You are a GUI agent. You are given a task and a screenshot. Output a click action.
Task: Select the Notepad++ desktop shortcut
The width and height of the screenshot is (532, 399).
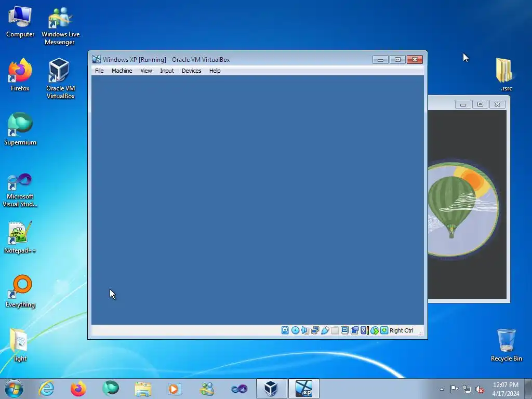coord(20,238)
